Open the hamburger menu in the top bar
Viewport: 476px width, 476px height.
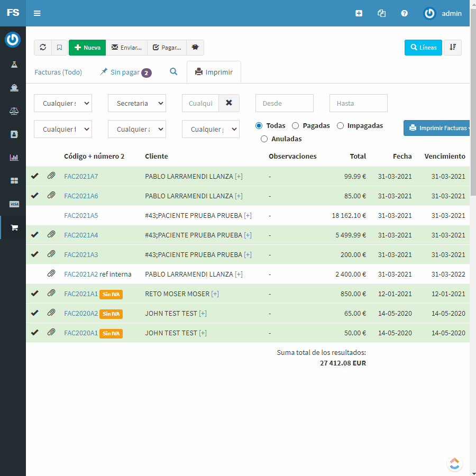[x=37, y=13]
